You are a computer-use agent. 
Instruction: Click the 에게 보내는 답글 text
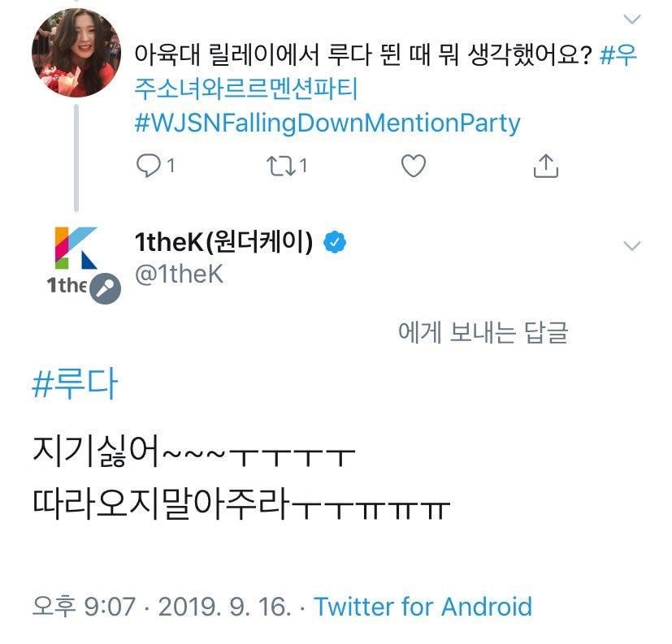pos(483,332)
